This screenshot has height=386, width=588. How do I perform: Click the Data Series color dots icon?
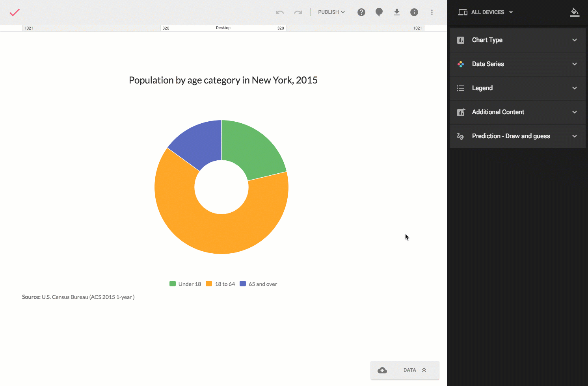[x=460, y=64]
